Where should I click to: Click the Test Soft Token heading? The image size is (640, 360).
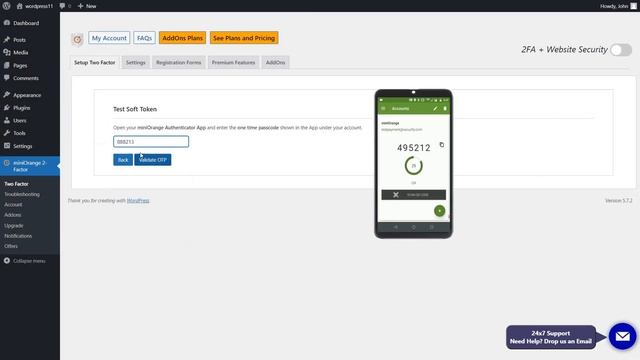click(x=135, y=109)
